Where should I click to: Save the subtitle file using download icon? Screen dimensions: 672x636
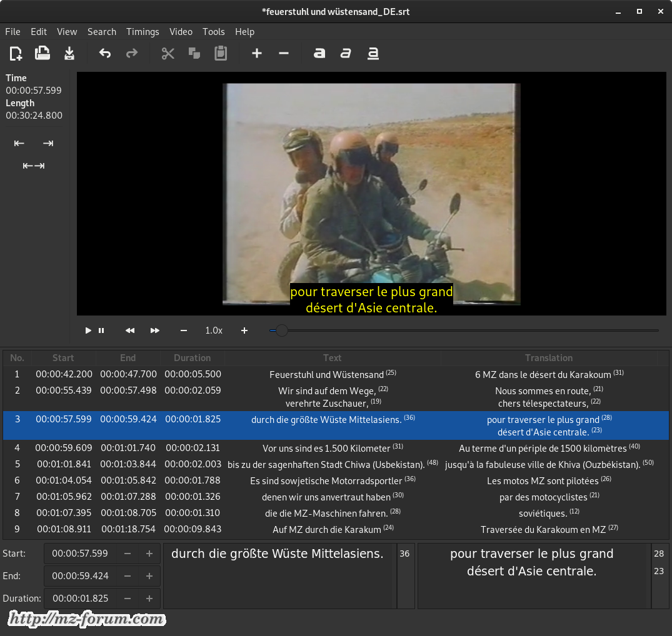point(69,54)
